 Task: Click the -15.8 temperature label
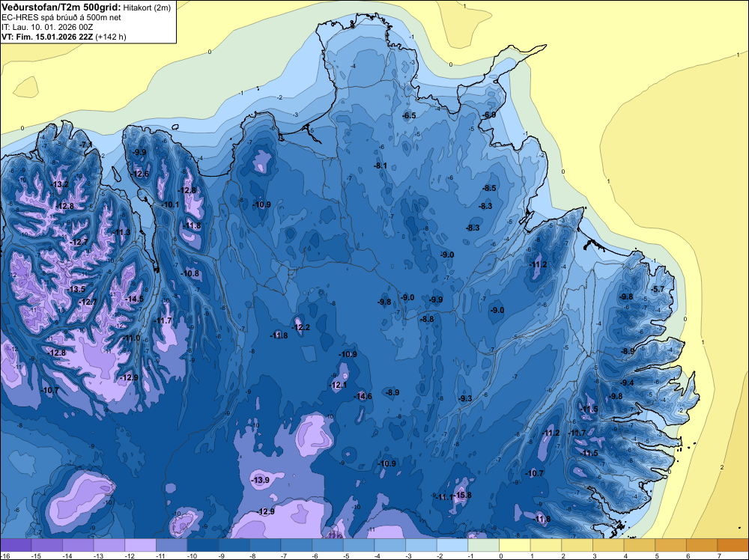462,495
